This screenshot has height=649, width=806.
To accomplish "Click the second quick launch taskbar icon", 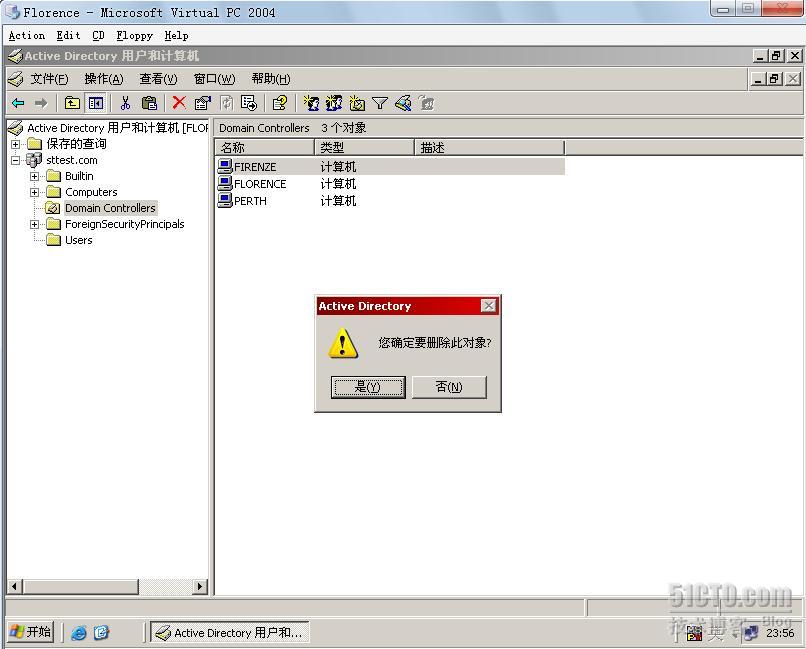I will tap(101, 633).
